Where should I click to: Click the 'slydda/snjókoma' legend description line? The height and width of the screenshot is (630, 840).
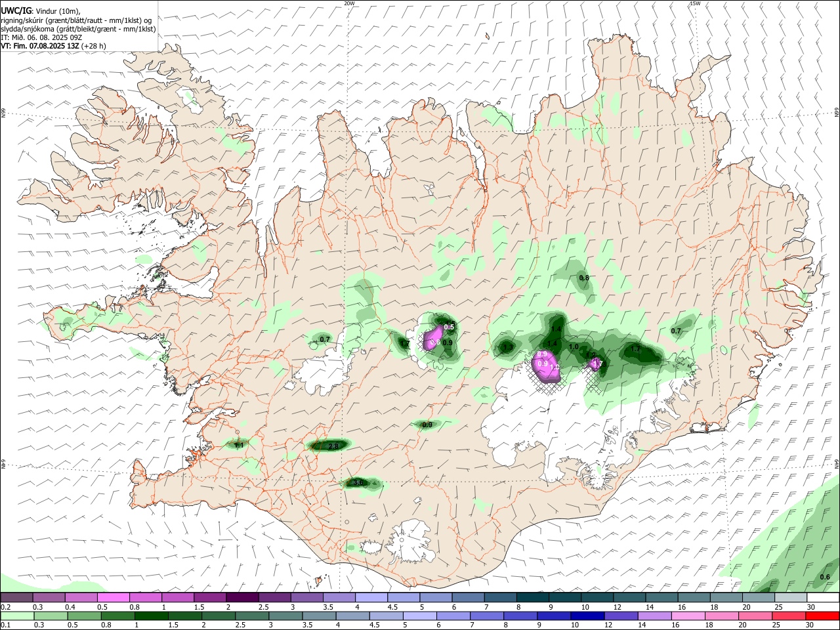click(x=78, y=28)
